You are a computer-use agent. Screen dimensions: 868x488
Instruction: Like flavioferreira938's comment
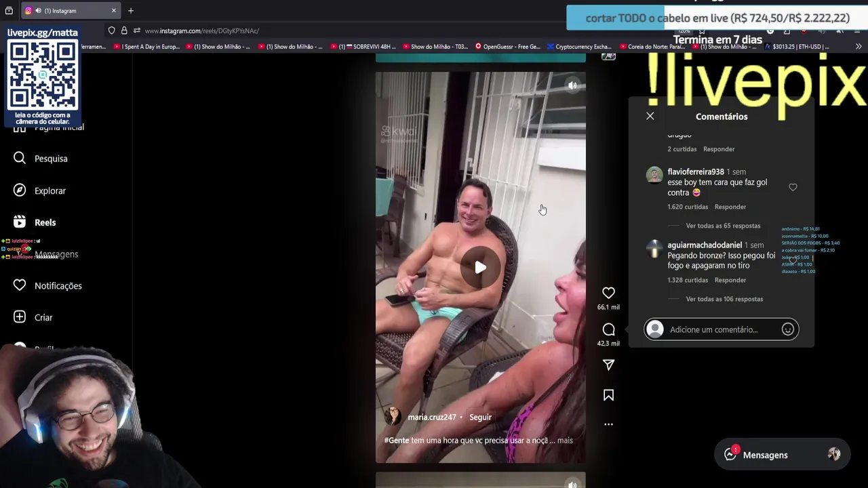click(x=793, y=187)
